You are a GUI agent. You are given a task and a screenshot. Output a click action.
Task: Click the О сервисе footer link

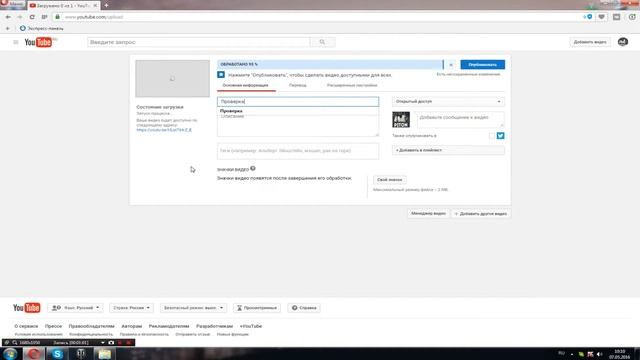(26, 326)
